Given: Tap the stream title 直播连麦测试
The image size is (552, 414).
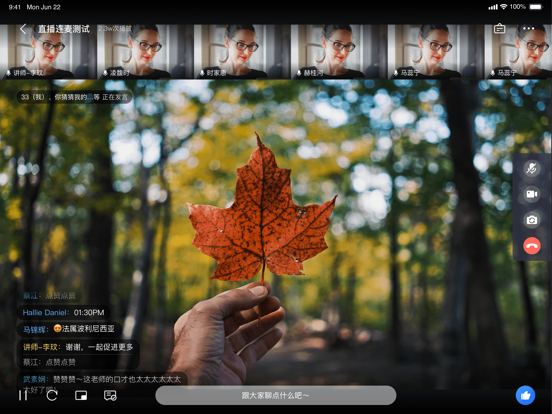Looking at the screenshot, I should click(x=64, y=29).
